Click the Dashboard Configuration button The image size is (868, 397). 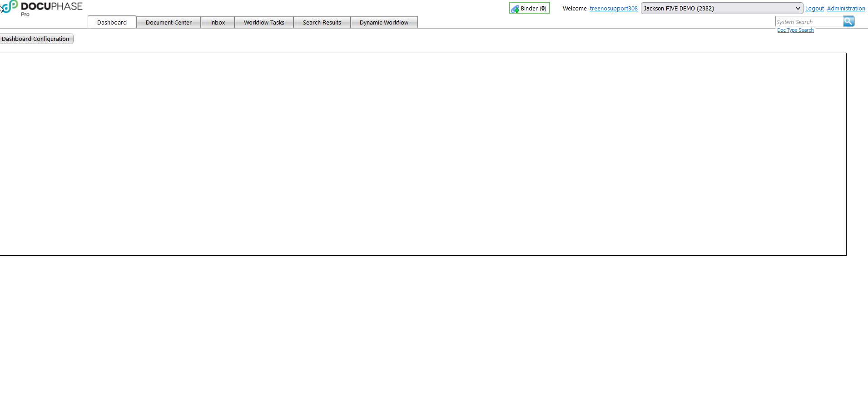pos(36,39)
